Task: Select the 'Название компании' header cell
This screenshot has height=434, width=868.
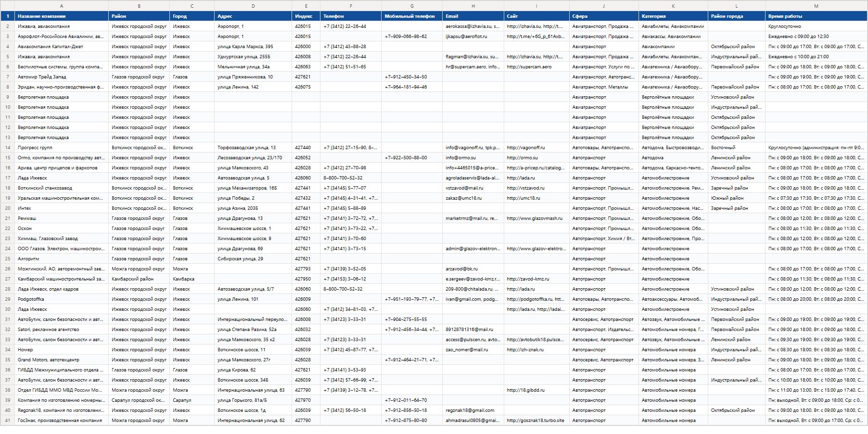Action: click(62, 16)
